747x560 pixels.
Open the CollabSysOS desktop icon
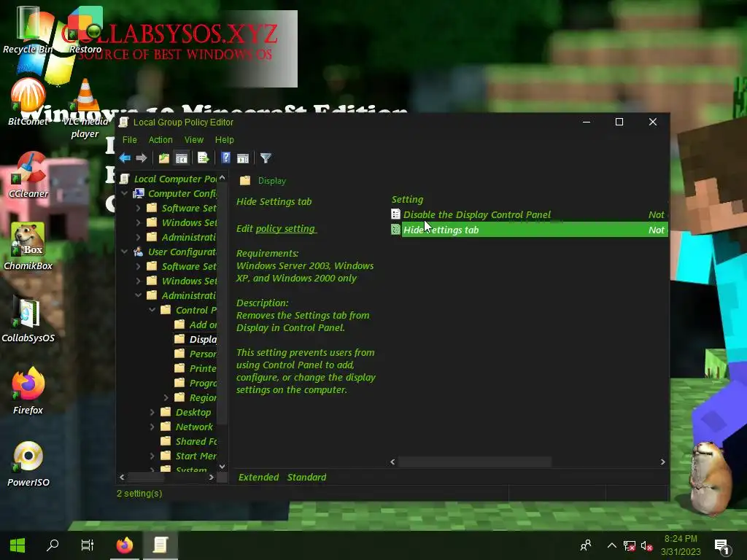tap(28, 319)
